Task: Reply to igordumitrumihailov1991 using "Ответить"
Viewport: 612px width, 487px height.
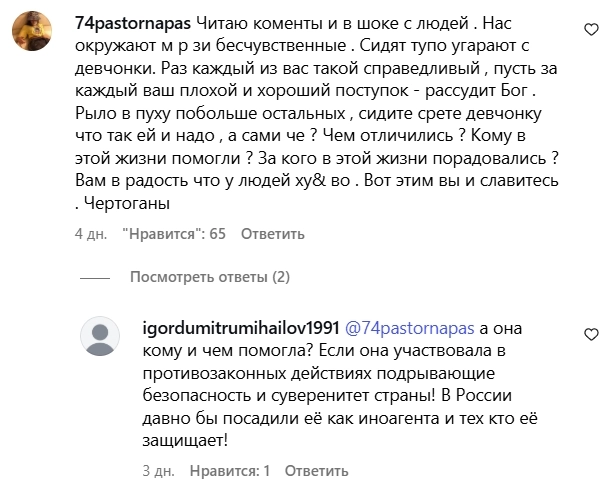Action: coord(313,469)
